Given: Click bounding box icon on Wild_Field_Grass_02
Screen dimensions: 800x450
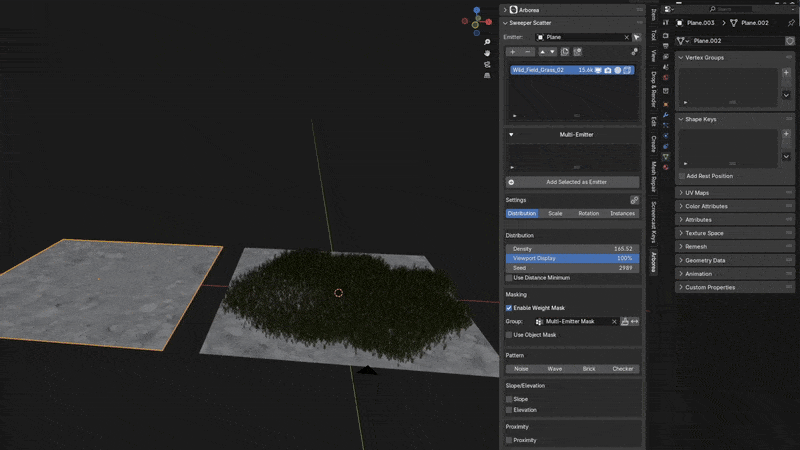Looking at the screenshot, I should point(627,70).
